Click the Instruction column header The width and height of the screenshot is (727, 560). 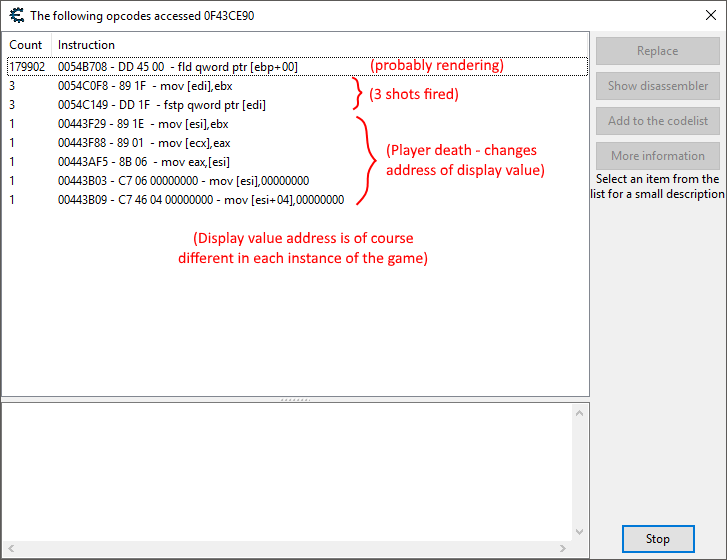tap(86, 45)
